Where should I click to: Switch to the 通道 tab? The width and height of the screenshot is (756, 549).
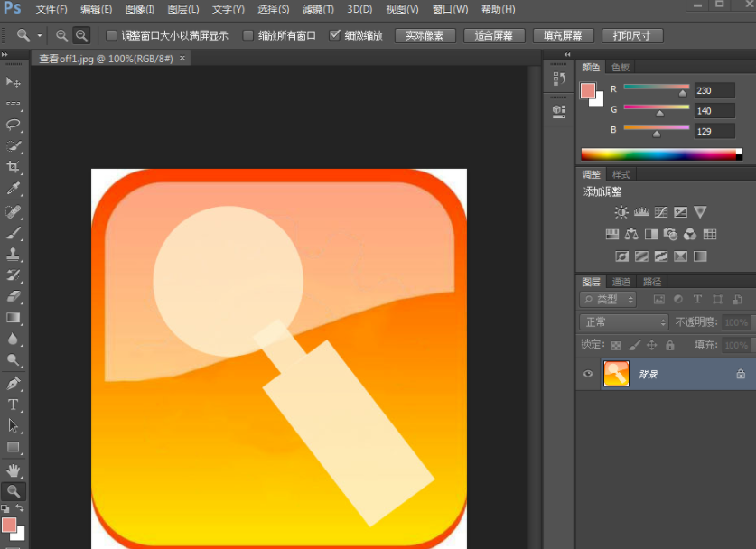(x=621, y=282)
